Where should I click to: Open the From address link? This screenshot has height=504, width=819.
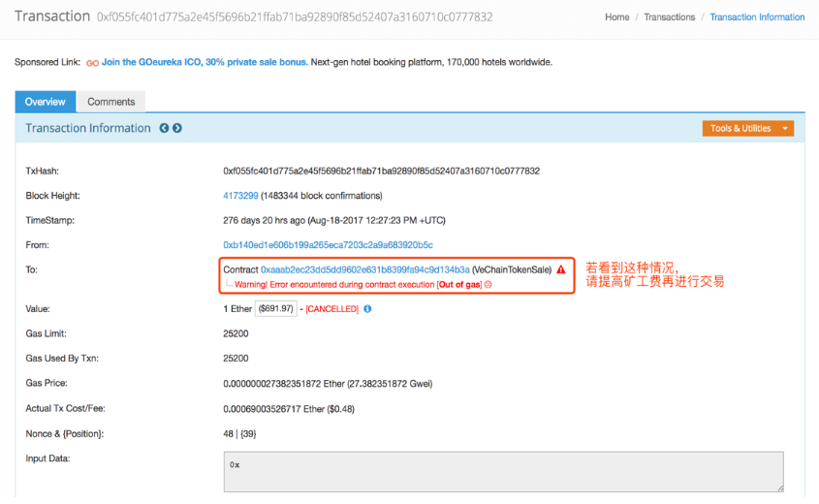pyautogui.click(x=328, y=245)
